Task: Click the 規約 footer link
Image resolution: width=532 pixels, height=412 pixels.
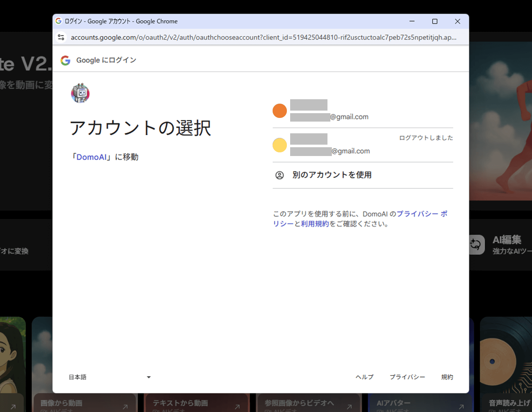Action: pos(447,377)
